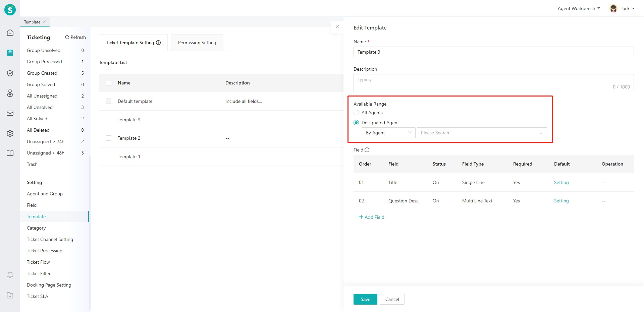
Task: Click the Description text area
Action: pyautogui.click(x=493, y=83)
